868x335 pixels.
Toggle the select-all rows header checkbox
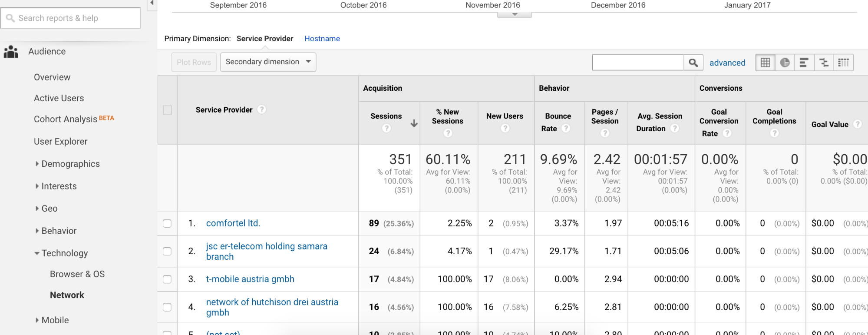point(167,110)
